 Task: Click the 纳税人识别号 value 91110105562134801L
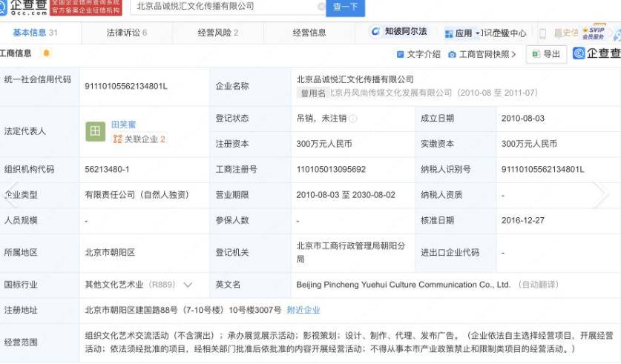click(x=542, y=169)
